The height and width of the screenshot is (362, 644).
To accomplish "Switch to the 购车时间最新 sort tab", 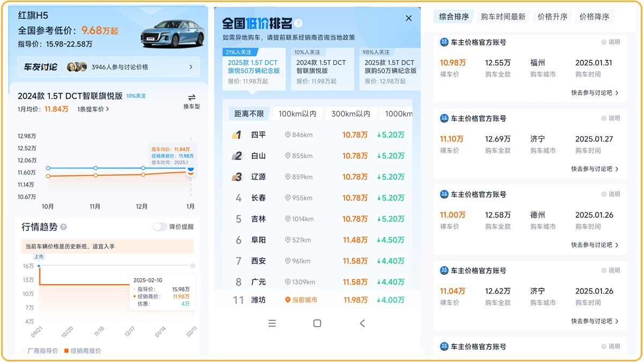I will (x=503, y=17).
